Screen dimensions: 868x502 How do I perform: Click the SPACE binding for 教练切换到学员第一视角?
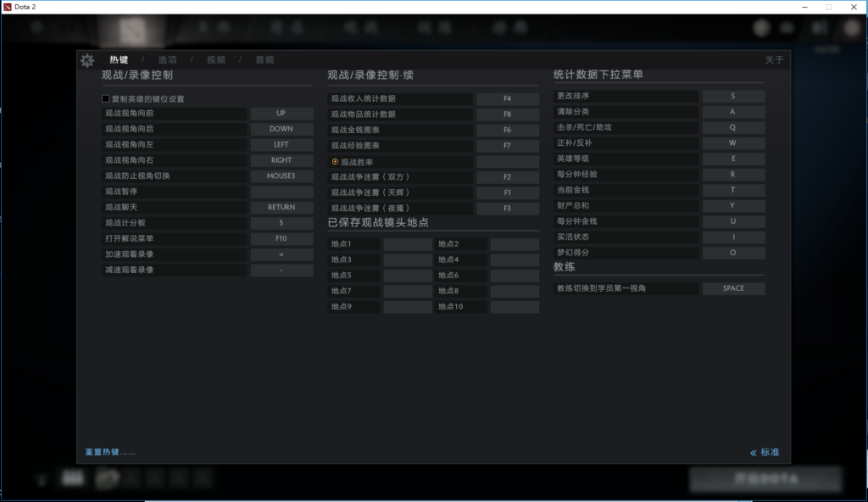pos(733,287)
